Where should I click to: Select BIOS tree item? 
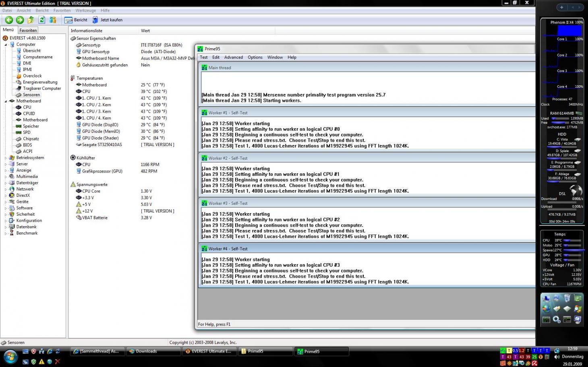pos(27,145)
